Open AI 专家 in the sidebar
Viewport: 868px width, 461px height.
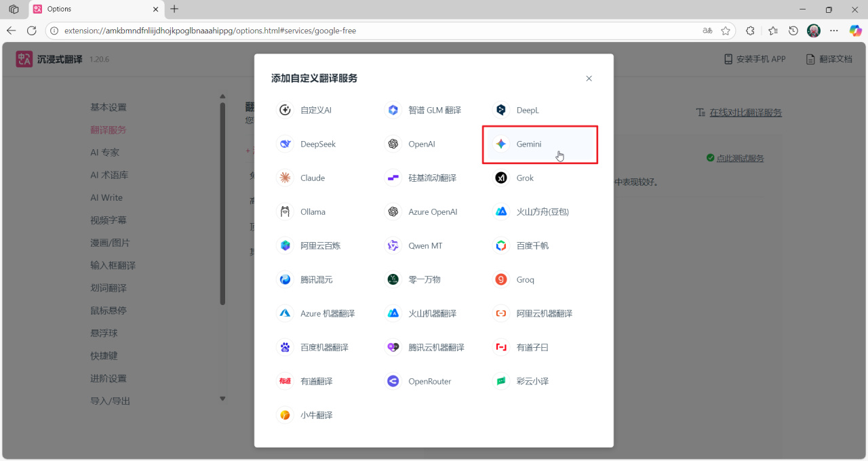coord(104,153)
